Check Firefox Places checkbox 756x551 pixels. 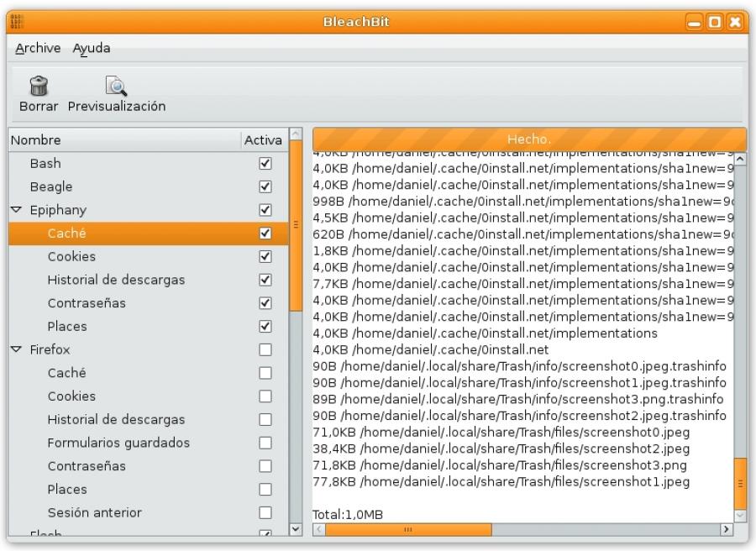click(265, 490)
